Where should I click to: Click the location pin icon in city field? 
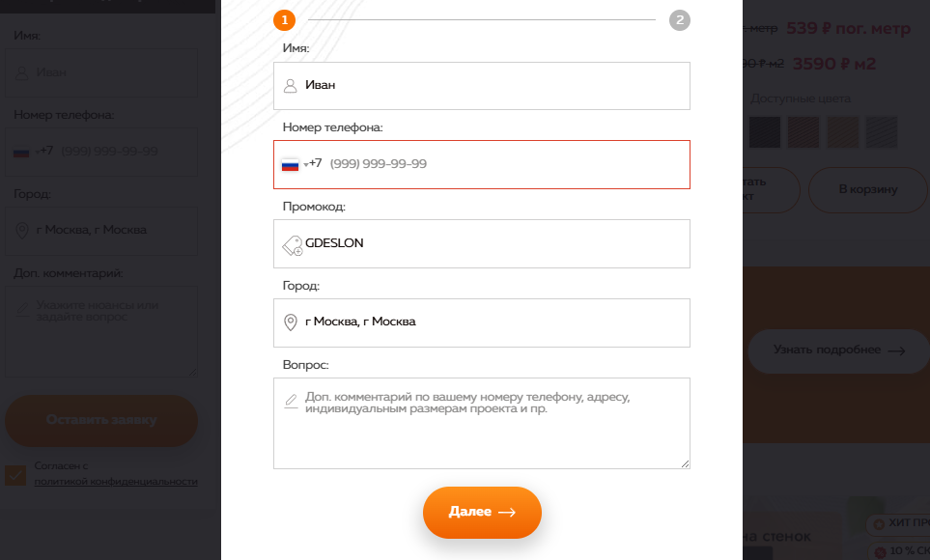tap(290, 322)
